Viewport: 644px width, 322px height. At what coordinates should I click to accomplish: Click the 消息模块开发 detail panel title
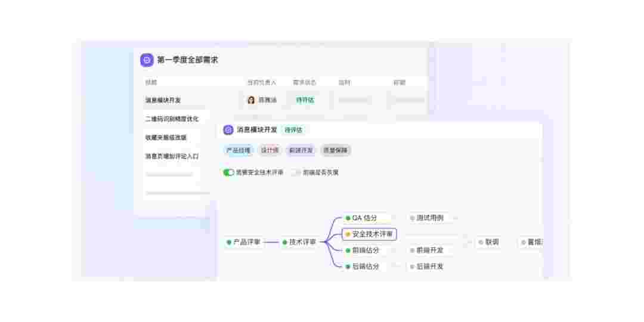click(x=257, y=130)
